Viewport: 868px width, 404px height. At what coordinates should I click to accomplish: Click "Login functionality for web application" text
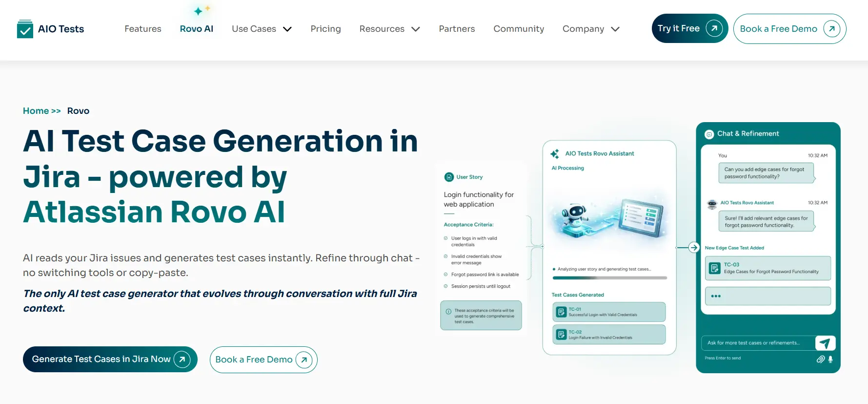tap(479, 199)
